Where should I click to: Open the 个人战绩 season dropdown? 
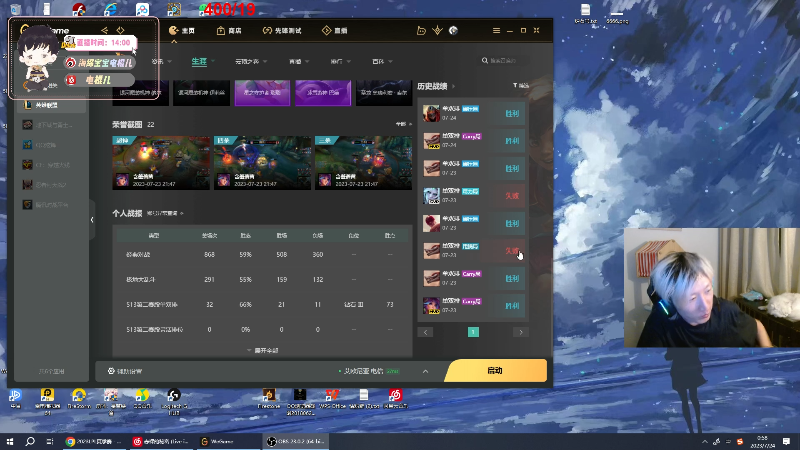click(165, 213)
